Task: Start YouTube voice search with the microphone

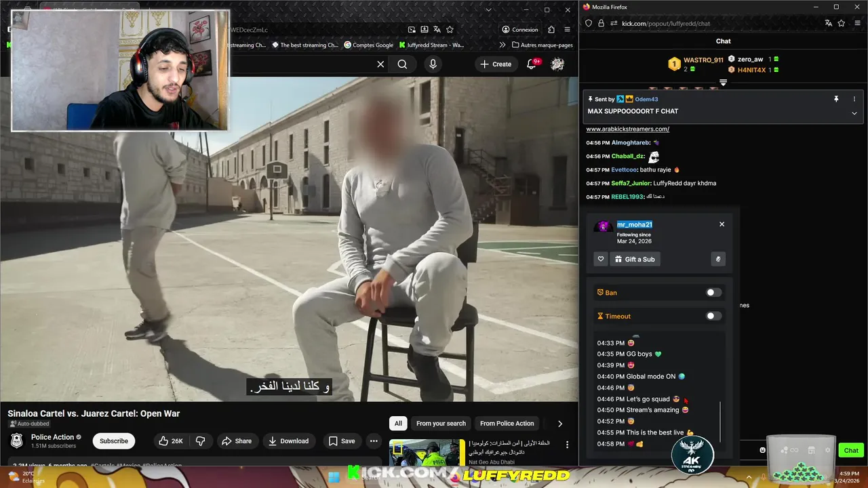Action: point(433,64)
